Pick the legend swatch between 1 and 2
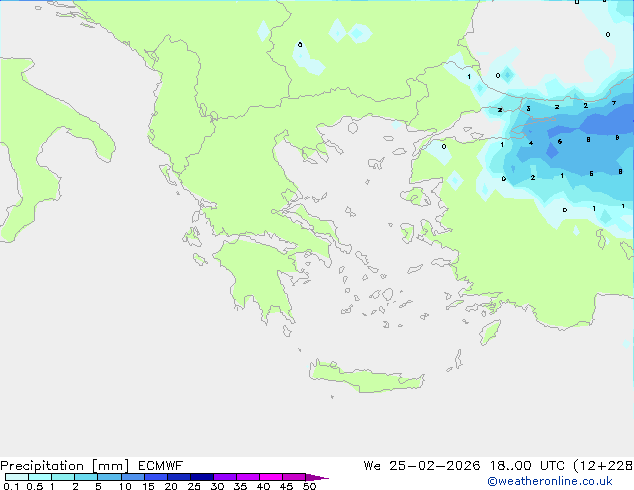634x490 pixels. coord(63,477)
